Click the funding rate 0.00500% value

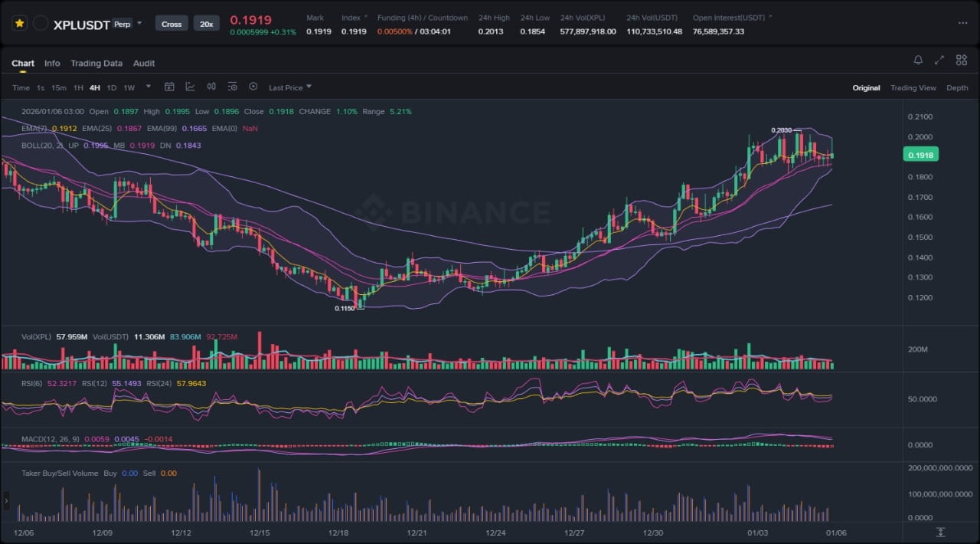(x=395, y=31)
